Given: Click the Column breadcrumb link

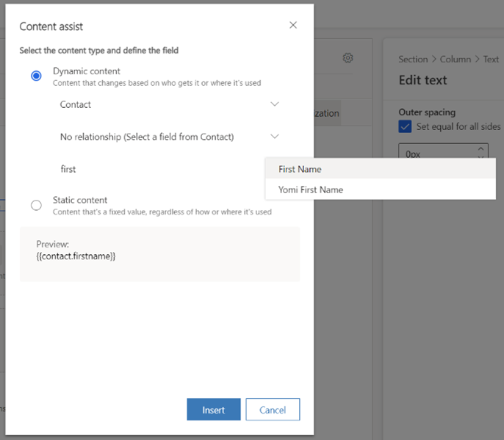Looking at the screenshot, I should point(456,59).
